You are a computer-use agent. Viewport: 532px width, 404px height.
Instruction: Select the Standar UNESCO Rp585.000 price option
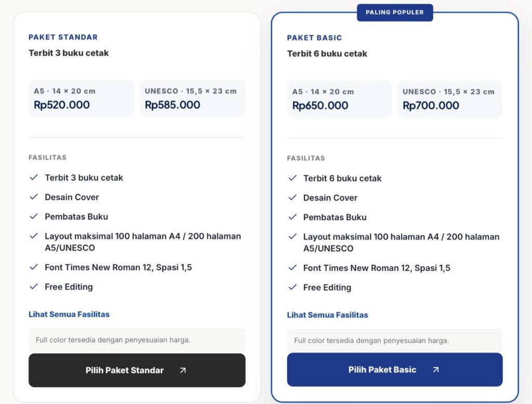192,98
